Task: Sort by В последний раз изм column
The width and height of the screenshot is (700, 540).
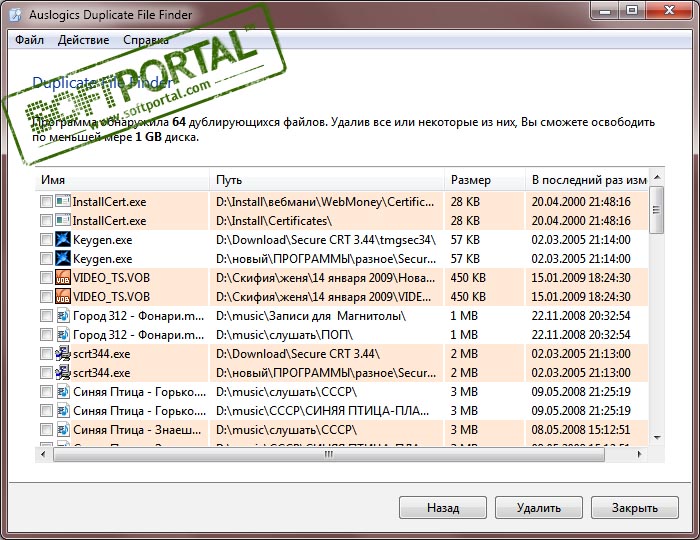Action: point(587,180)
